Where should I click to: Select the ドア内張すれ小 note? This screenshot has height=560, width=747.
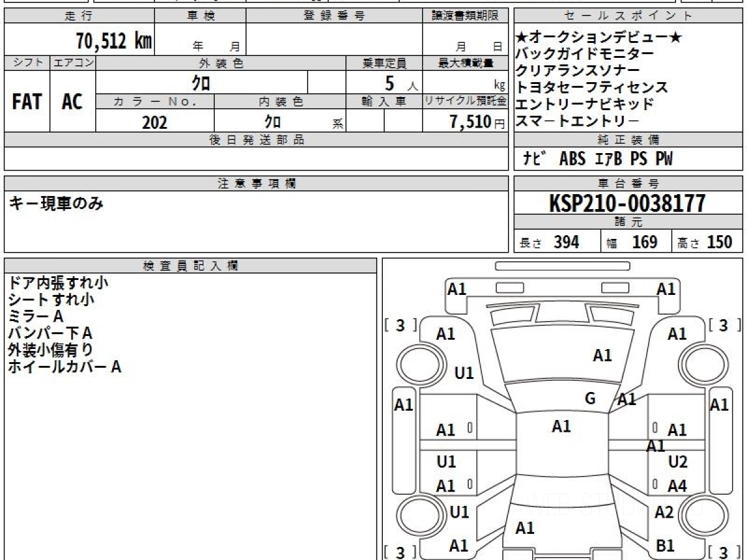point(58,282)
